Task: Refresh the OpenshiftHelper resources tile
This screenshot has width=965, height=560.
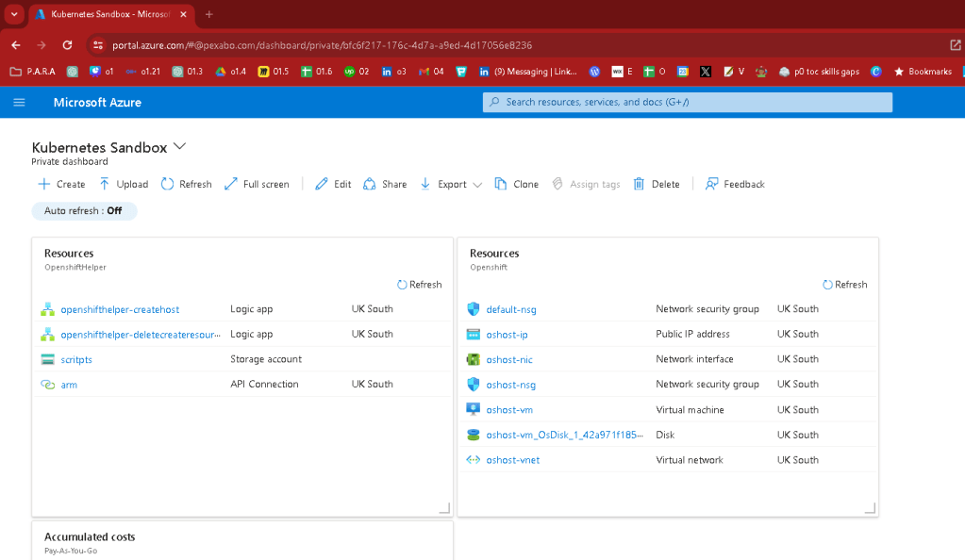Action: [419, 285]
